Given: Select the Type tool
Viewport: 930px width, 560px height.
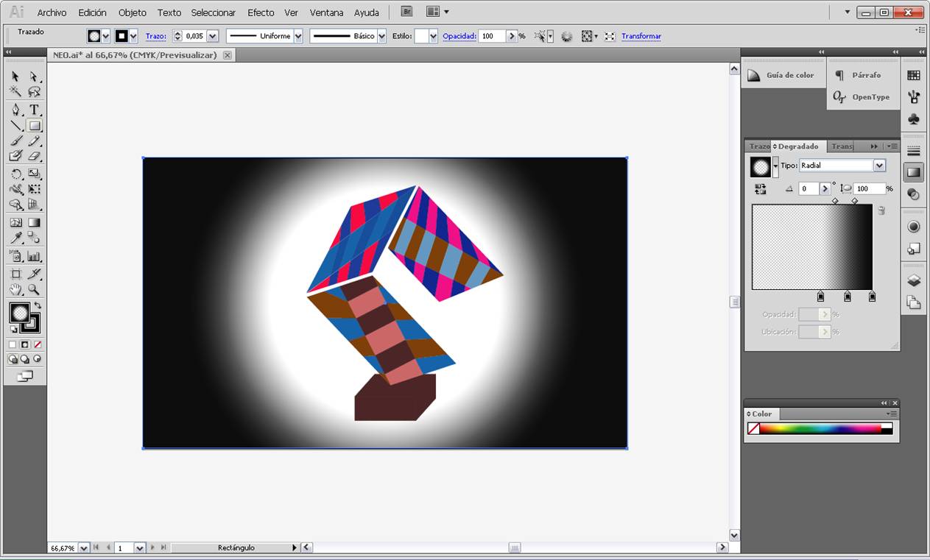Looking at the screenshot, I should [x=34, y=110].
